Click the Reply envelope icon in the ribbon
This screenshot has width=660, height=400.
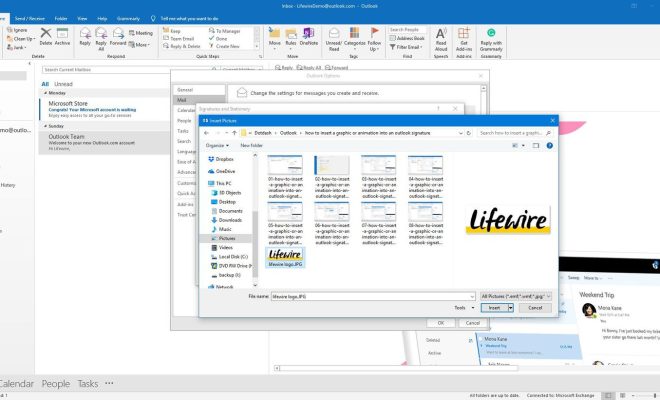tap(85, 33)
